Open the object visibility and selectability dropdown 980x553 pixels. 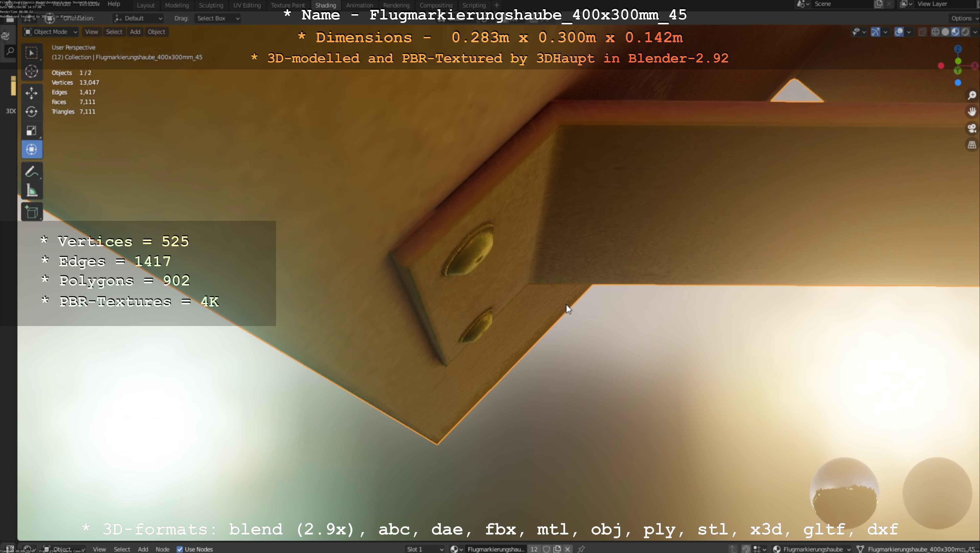pos(859,32)
